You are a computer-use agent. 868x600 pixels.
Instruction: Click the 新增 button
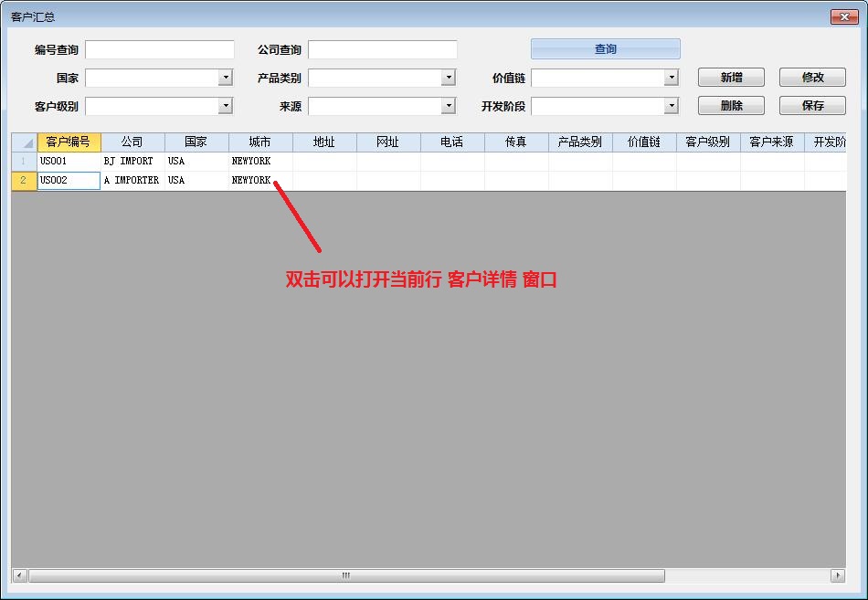tap(731, 78)
